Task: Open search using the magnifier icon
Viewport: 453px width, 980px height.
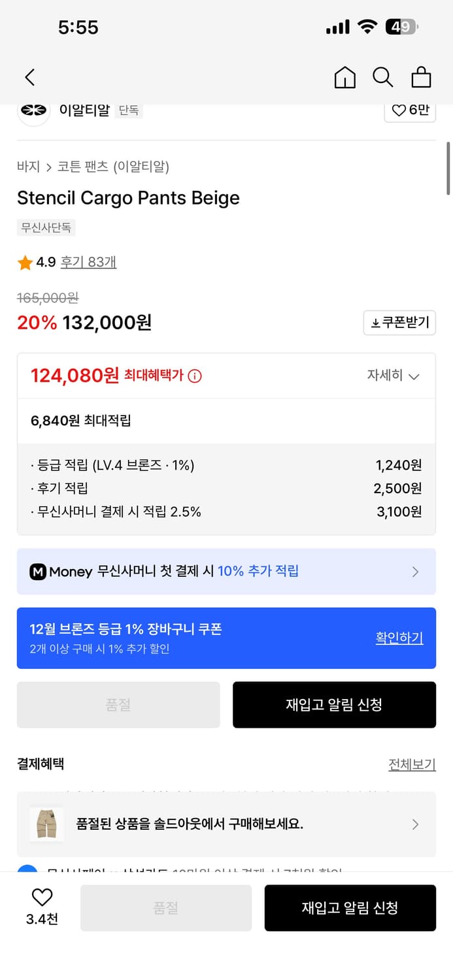Action: (x=382, y=76)
